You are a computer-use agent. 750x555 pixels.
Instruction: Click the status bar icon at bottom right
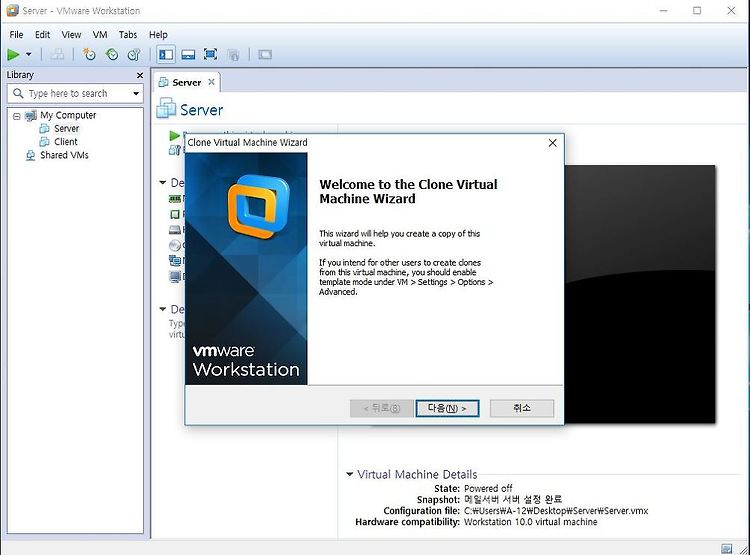click(726, 549)
